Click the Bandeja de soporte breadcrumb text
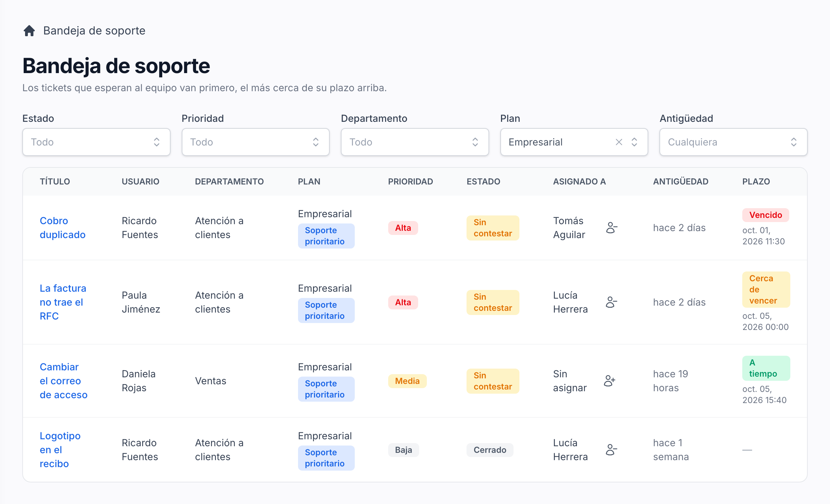The height and width of the screenshot is (504, 830). point(94,31)
